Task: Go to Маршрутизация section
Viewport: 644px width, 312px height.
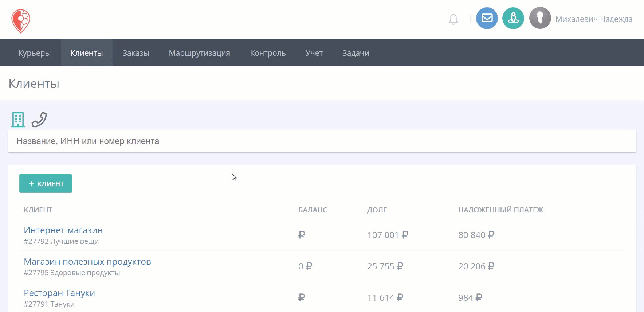Action: pyautogui.click(x=200, y=53)
